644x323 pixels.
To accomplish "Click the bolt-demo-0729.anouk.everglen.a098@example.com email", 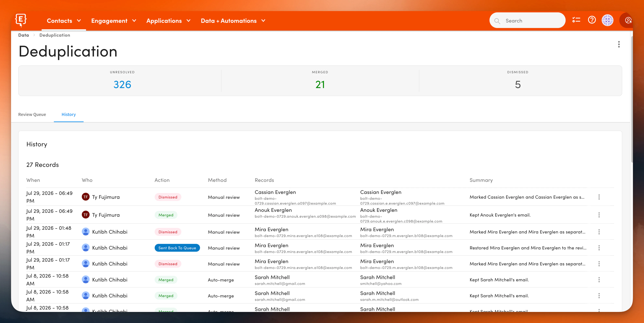I will click(305, 216).
